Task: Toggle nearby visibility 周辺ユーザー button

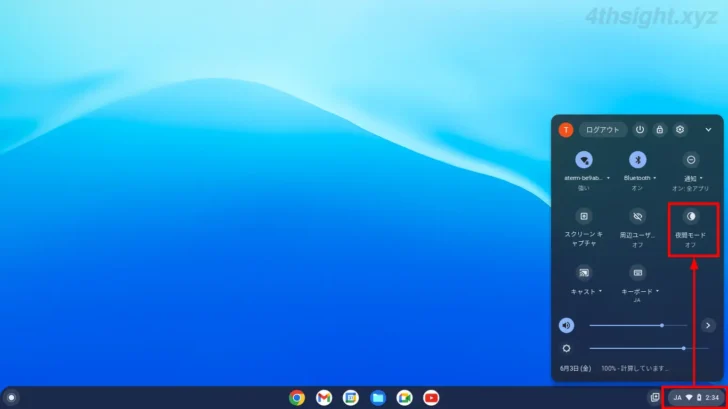Action: [638, 216]
